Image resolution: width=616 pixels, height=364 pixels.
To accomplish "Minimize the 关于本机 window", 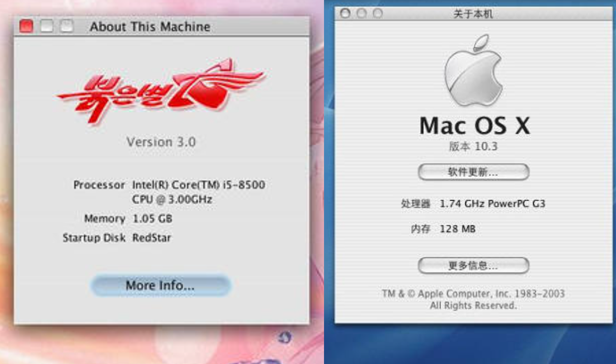I will 361,14.
